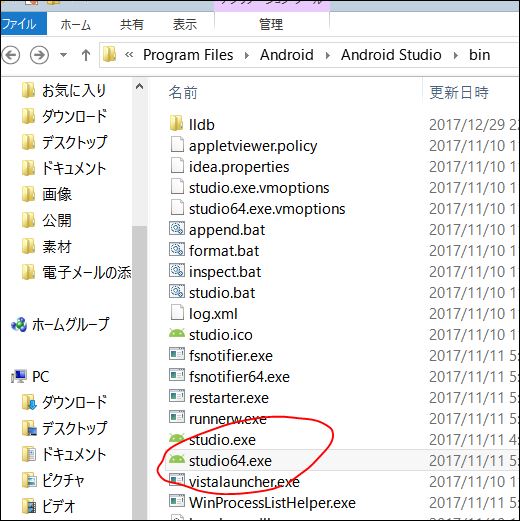This screenshot has height=521, width=520.
Task: Select studio64.exe.vmoptions file icon
Action: click(177, 208)
